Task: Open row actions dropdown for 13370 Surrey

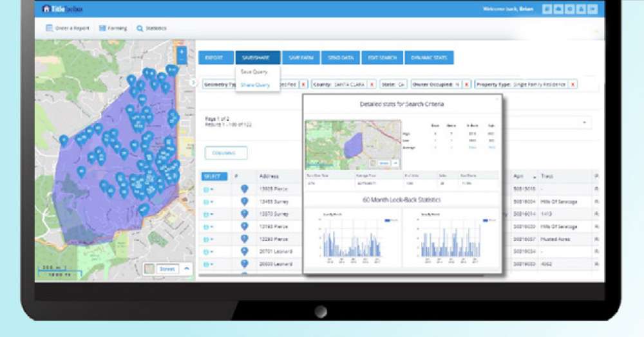Action: pos(208,214)
